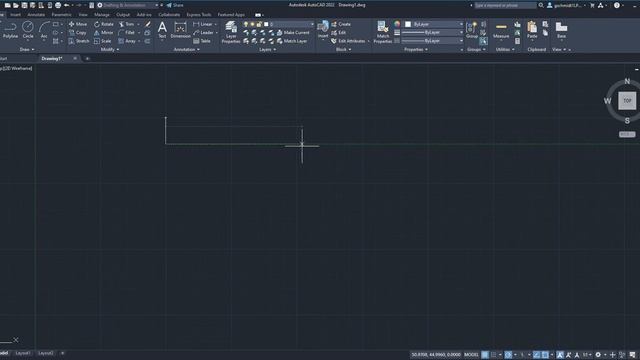Choose the Stretch tool
This screenshot has width=640, height=360.
(x=78, y=41)
